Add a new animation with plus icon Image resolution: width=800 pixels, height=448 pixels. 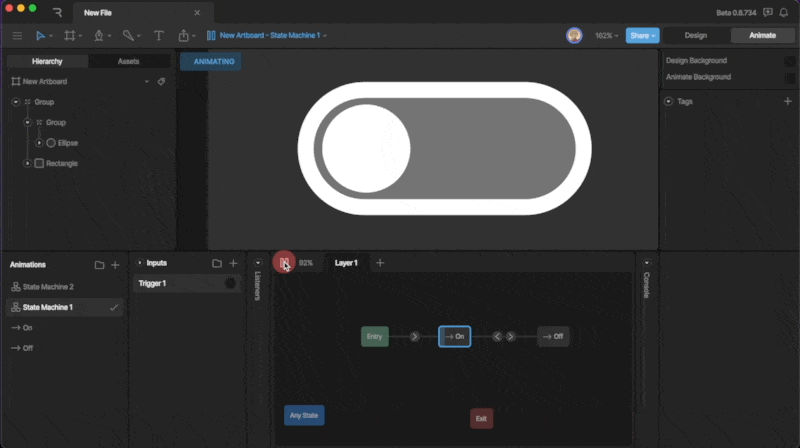click(x=115, y=265)
